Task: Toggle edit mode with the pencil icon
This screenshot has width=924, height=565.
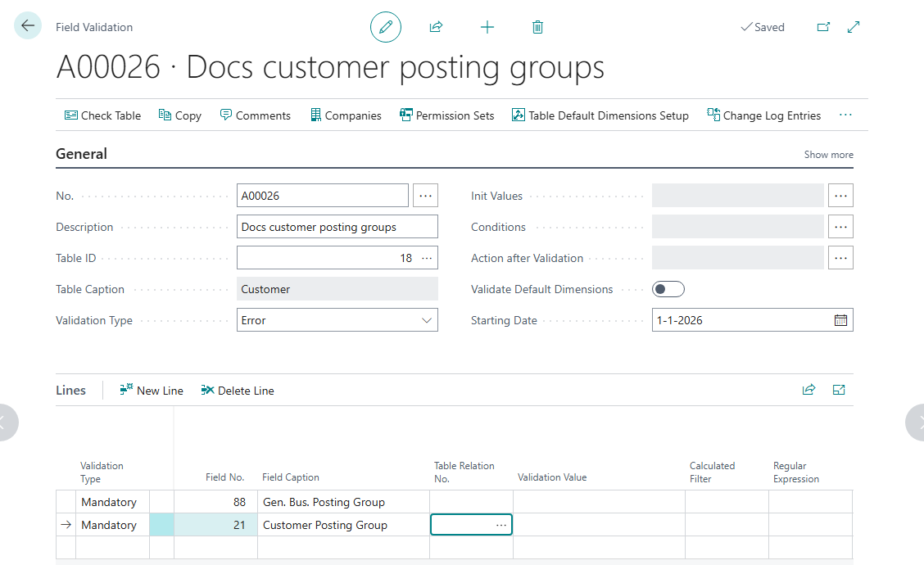Action: coord(385,27)
